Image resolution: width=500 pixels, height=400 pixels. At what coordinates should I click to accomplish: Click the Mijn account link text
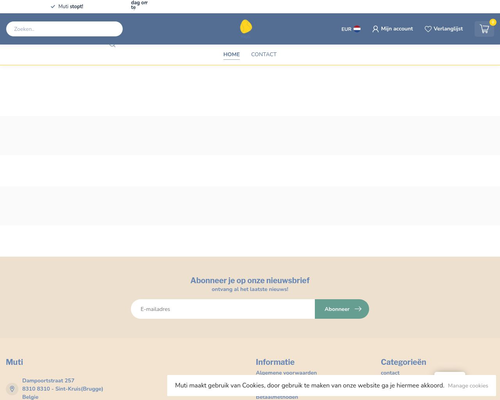pos(397,29)
